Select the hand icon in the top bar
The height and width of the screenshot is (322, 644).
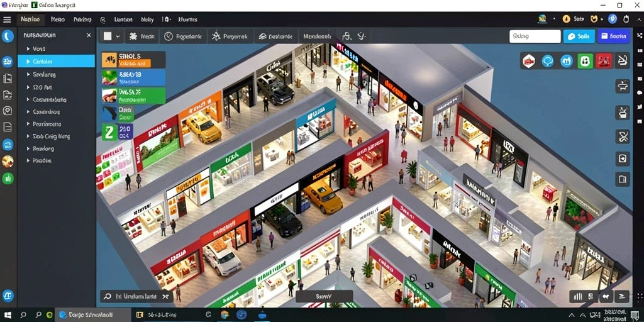(626, 19)
